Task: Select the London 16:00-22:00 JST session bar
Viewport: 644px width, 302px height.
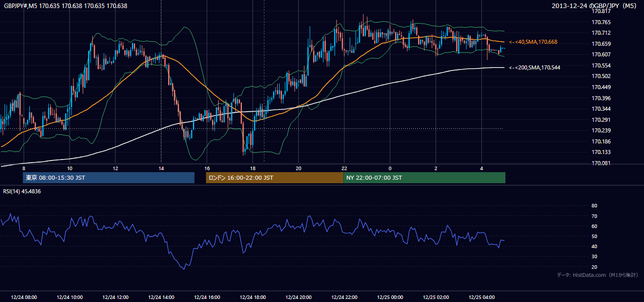Action: click(x=275, y=178)
